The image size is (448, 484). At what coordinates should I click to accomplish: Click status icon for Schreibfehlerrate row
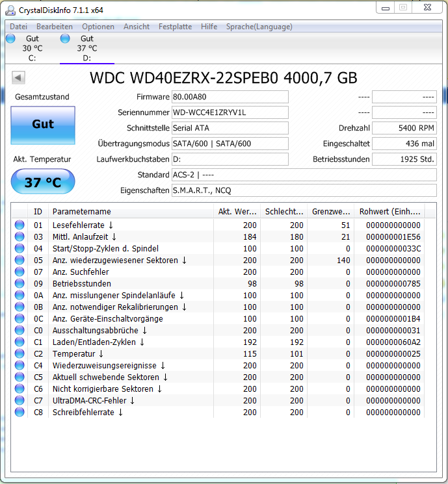coord(20,412)
